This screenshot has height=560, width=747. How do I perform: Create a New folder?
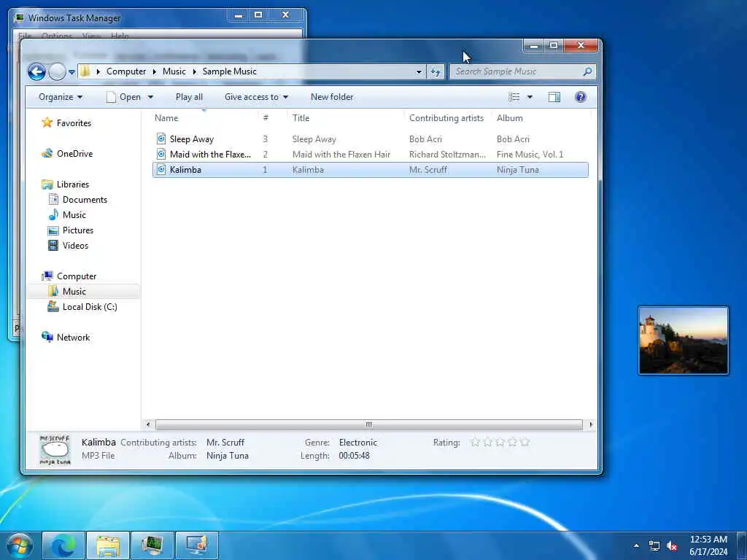point(332,97)
